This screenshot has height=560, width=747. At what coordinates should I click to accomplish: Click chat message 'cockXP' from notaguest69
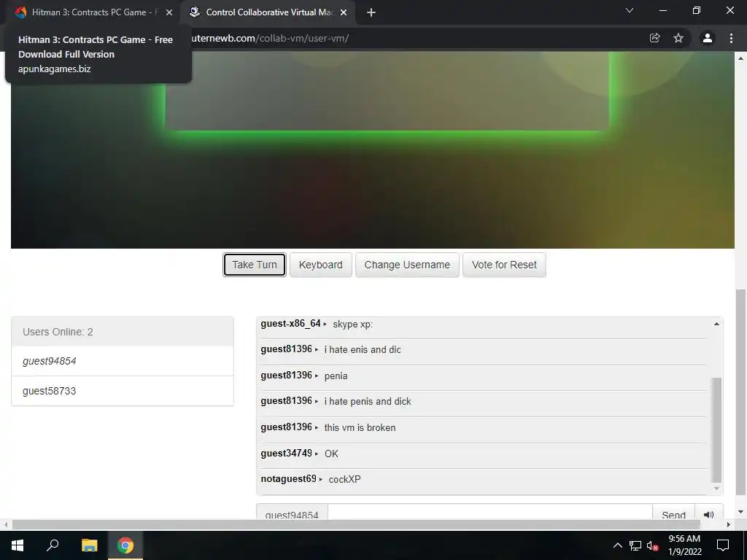pyautogui.click(x=344, y=480)
